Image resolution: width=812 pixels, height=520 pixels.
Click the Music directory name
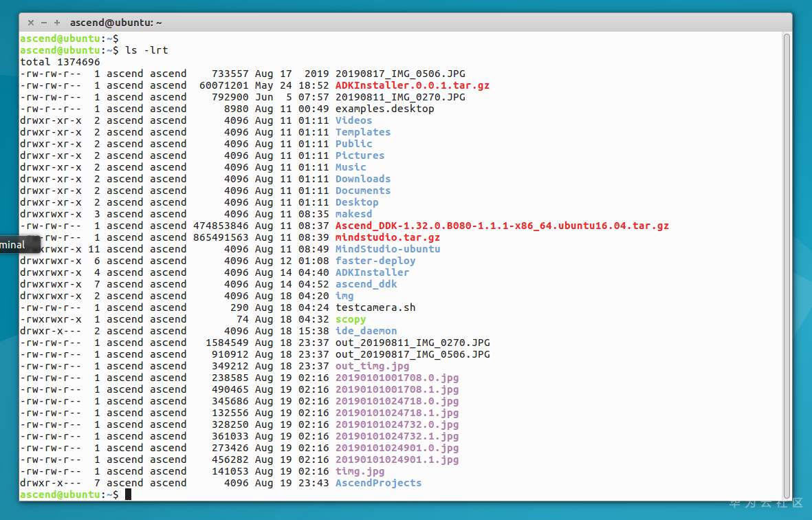point(351,167)
